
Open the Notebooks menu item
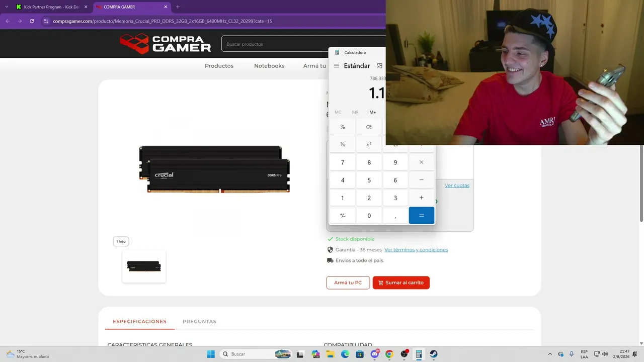269,66
